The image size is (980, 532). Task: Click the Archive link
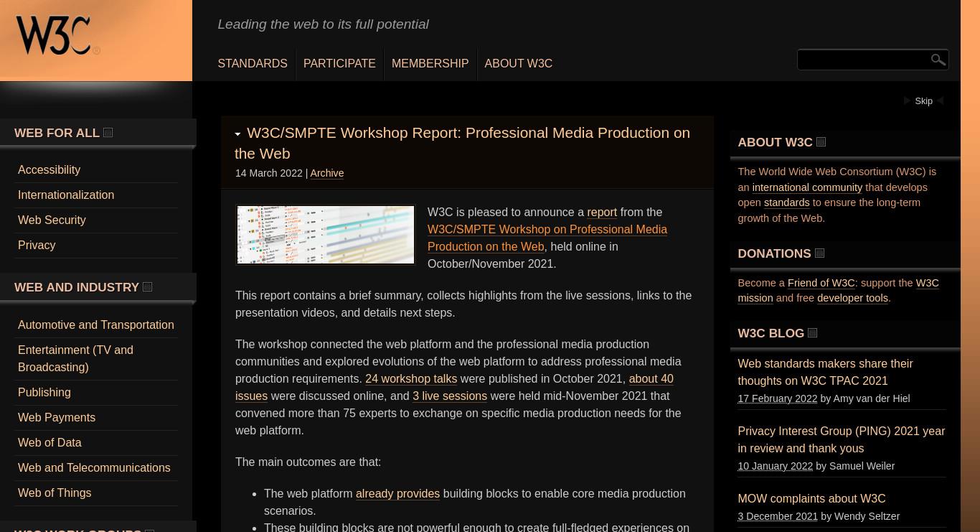[x=326, y=173]
